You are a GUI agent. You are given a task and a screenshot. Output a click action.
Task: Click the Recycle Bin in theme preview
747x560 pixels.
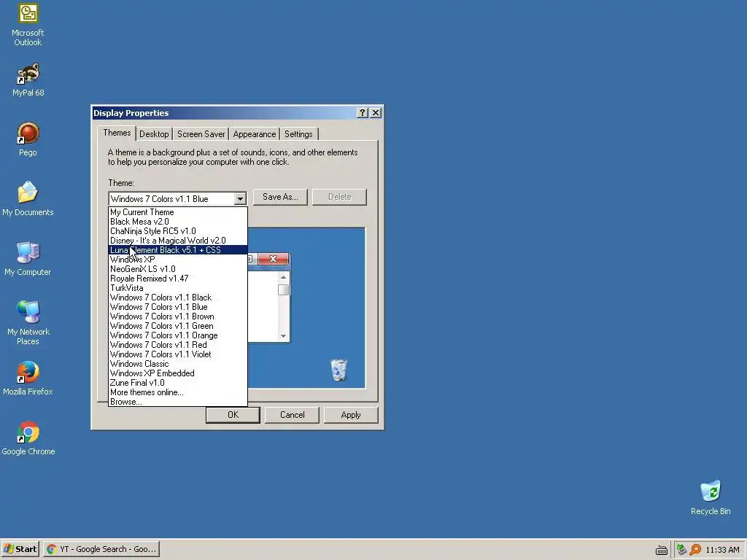[x=338, y=370]
